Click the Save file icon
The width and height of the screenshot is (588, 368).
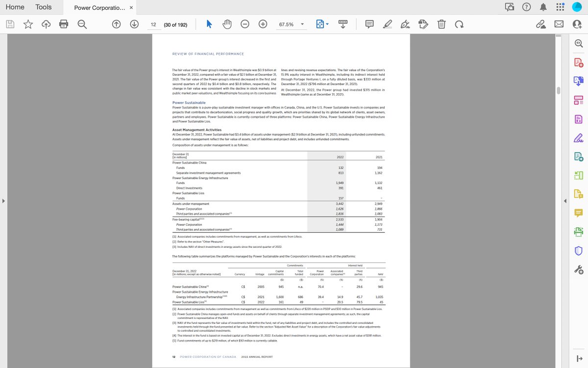10,24
